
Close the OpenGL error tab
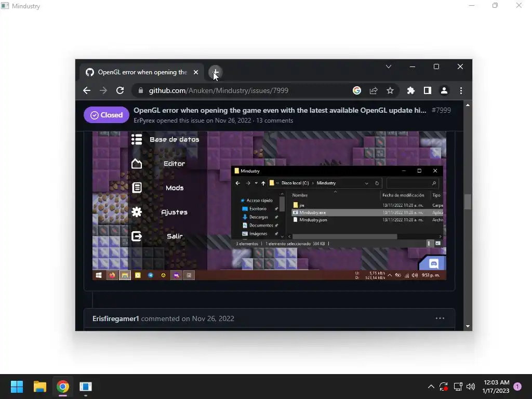point(196,72)
